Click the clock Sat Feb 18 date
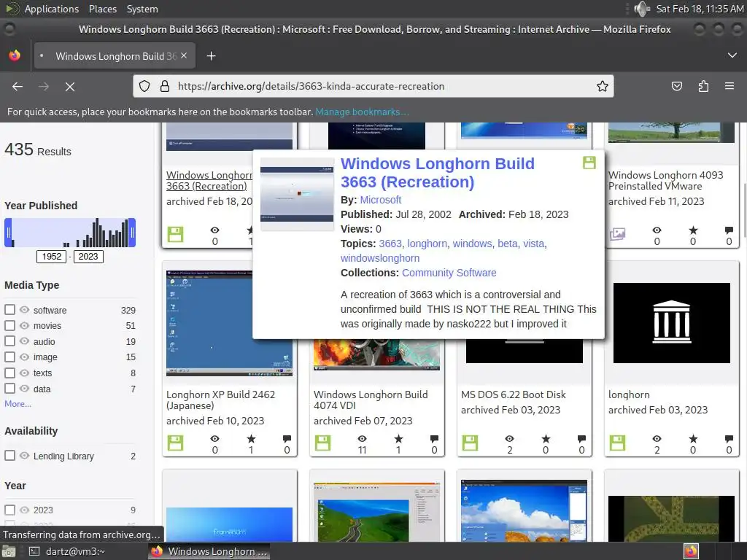Screen dimensions: 747x560 click(700, 9)
